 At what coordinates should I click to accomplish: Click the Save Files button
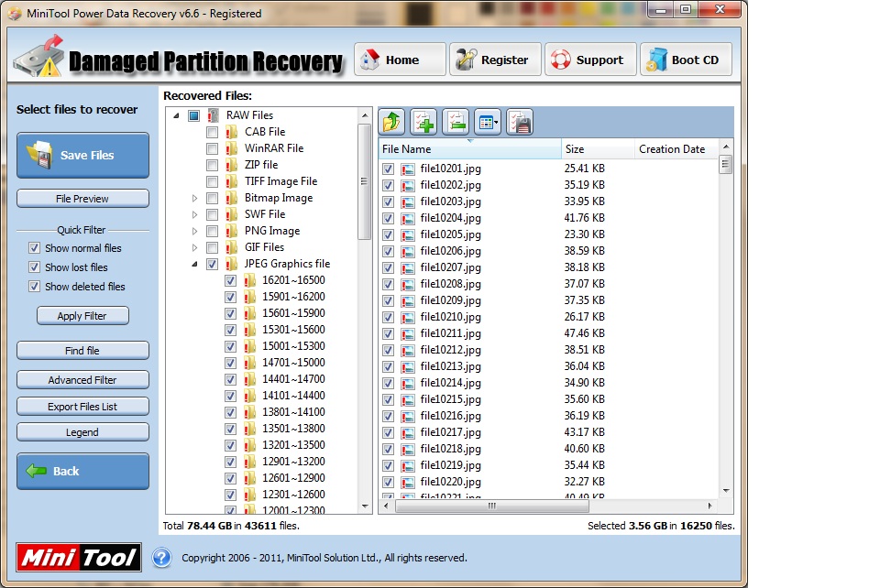click(82, 156)
